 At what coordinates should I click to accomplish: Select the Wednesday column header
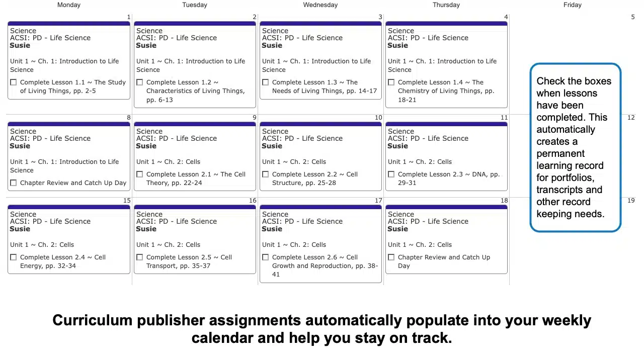[320, 5]
